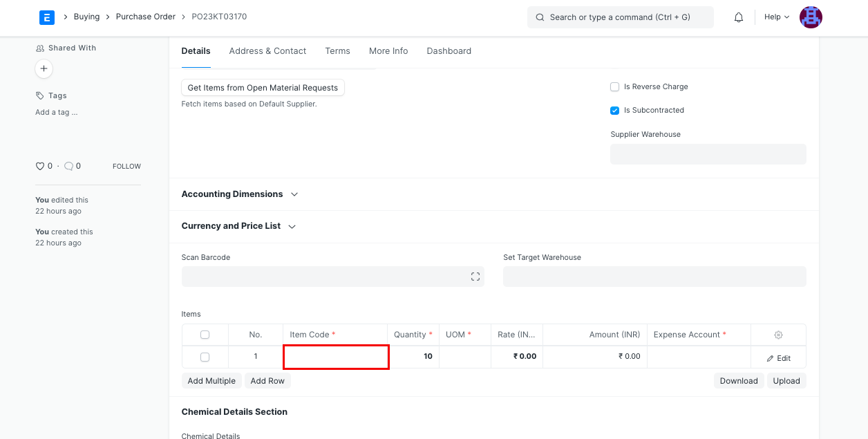Select the checkbox on item row 1
Screen dimensions: 868x439
click(x=205, y=357)
